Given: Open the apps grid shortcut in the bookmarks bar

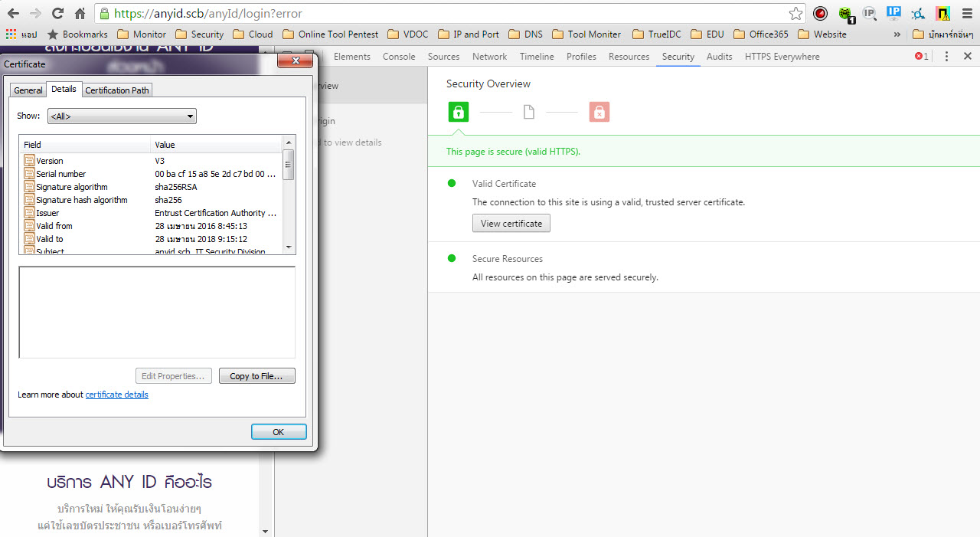Looking at the screenshot, I should click(x=21, y=34).
